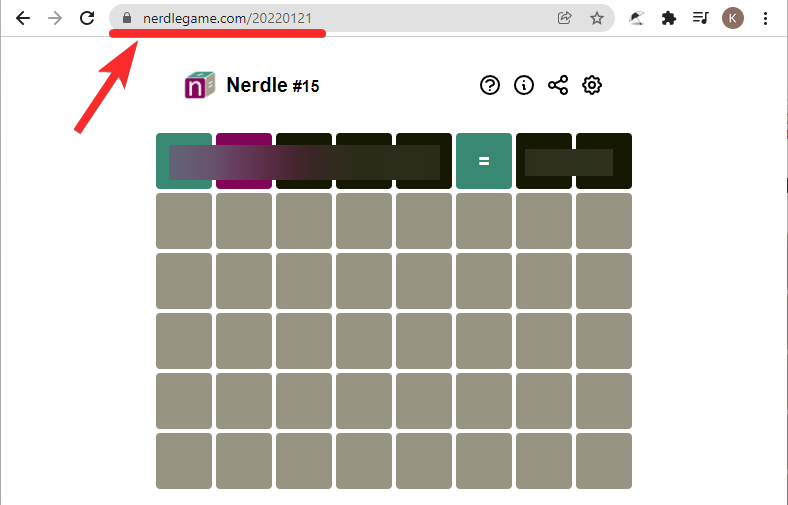The height and width of the screenshot is (505, 788).
Task: Open Nerdle settings gear icon
Action: point(592,85)
